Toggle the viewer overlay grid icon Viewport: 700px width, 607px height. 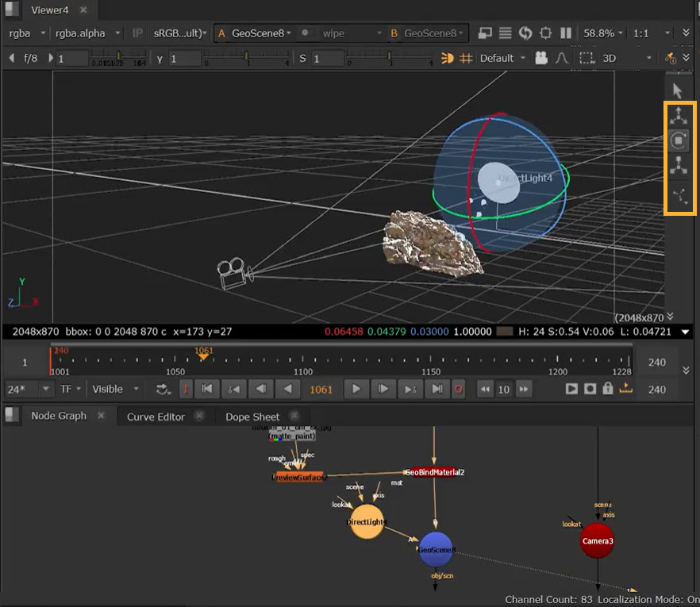pyautogui.click(x=467, y=58)
